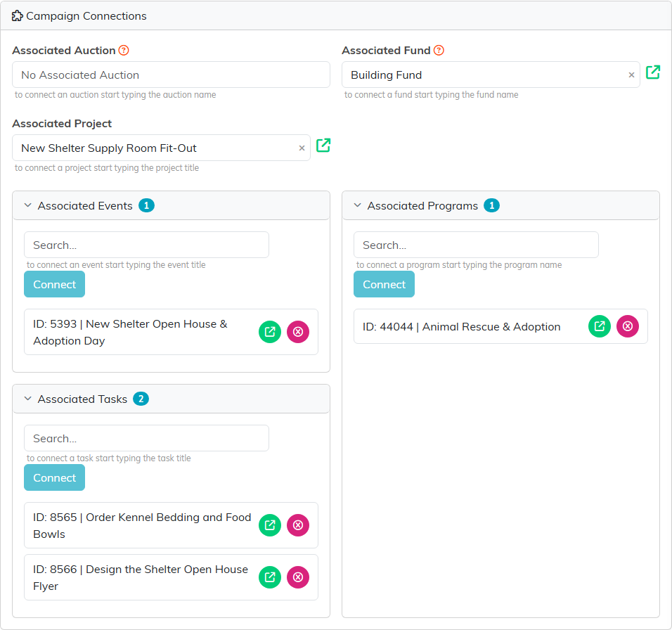Viewport: 672px width, 630px height.
Task: Open task 8565 Order Kennel Bedding
Action: [269, 525]
